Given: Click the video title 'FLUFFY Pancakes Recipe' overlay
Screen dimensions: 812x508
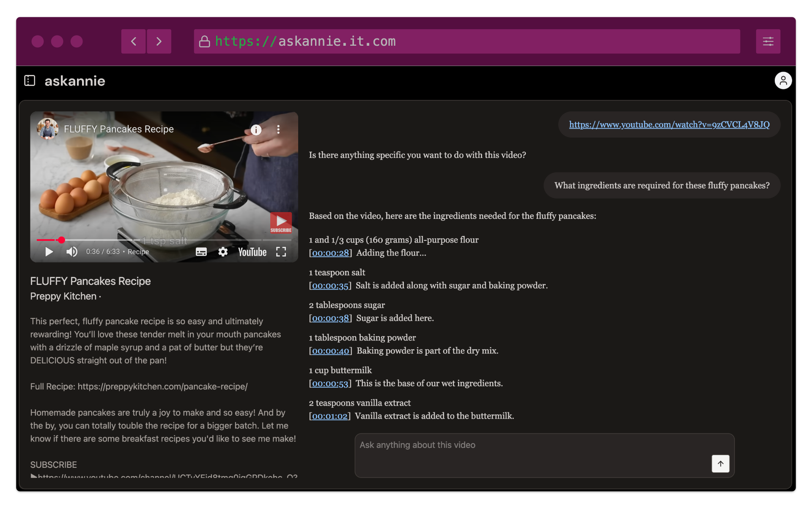Looking at the screenshot, I should click(x=119, y=129).
